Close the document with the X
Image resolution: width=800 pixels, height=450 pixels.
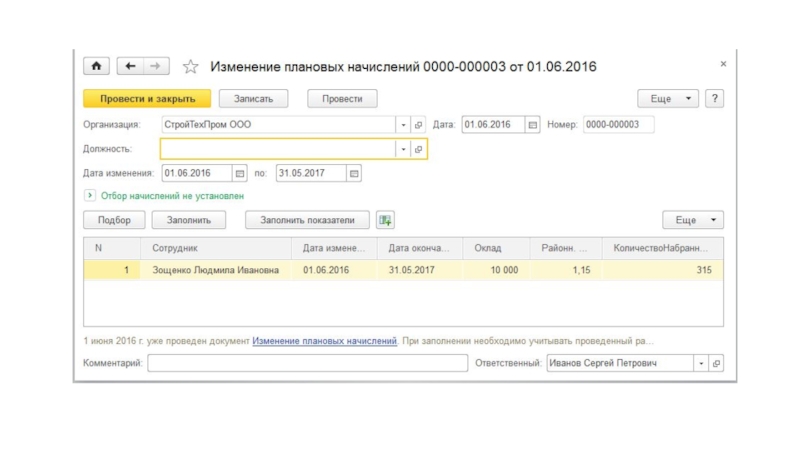click(x=723, y=64)
